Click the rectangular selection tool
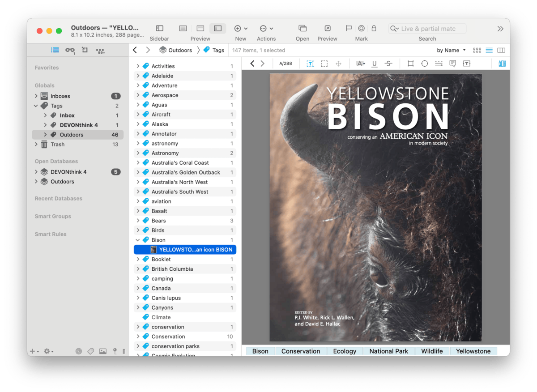This screenshot has width=537, height=392. pyautogui.click(x=324, y=64)
